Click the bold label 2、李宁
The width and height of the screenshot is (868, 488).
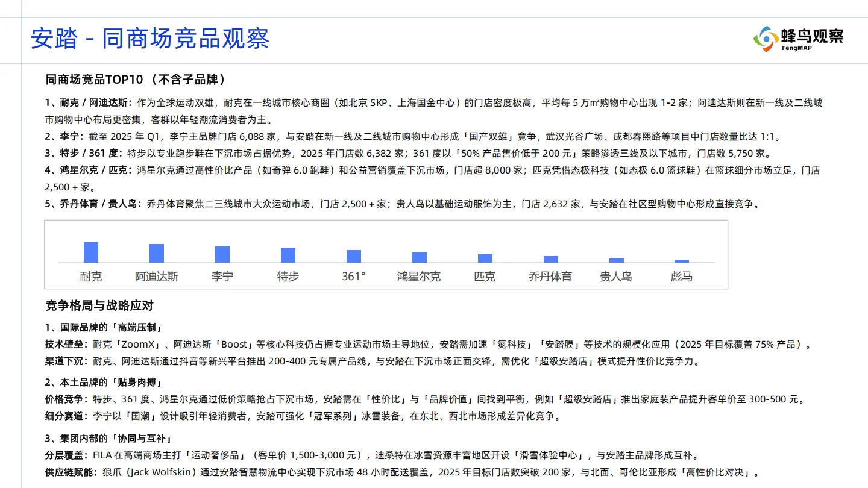coord(64,137)
